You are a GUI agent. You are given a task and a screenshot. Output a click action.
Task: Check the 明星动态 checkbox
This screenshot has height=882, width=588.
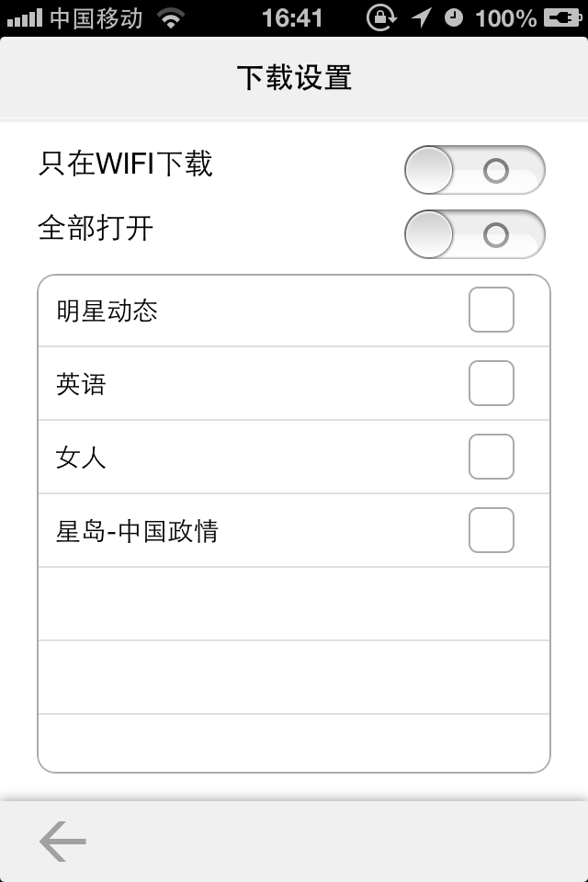point(492,310)
